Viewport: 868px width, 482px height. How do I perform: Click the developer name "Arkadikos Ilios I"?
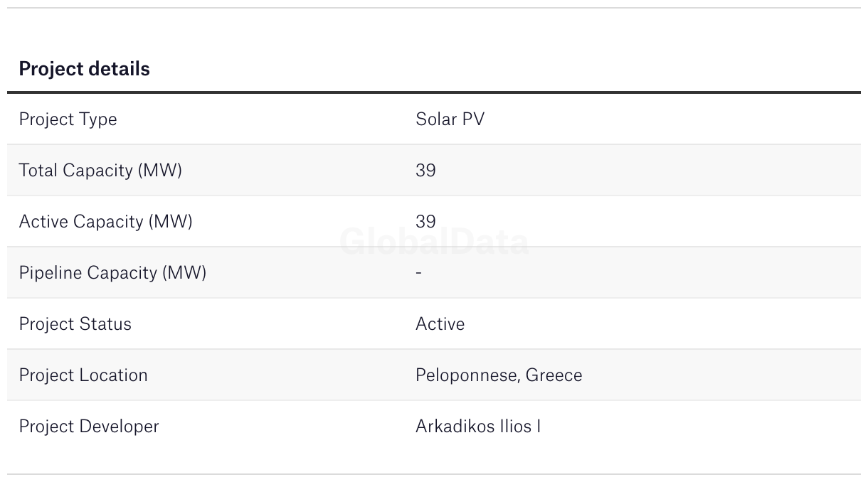477,427
